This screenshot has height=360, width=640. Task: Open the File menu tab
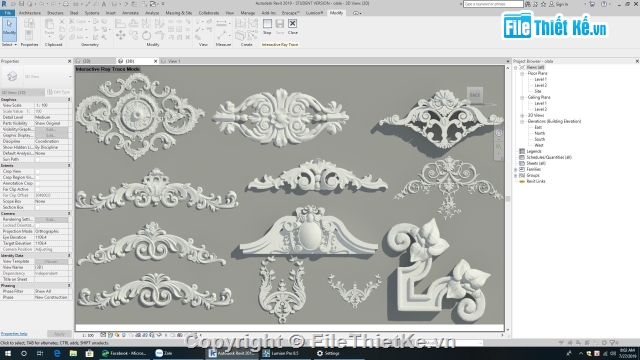7,13
